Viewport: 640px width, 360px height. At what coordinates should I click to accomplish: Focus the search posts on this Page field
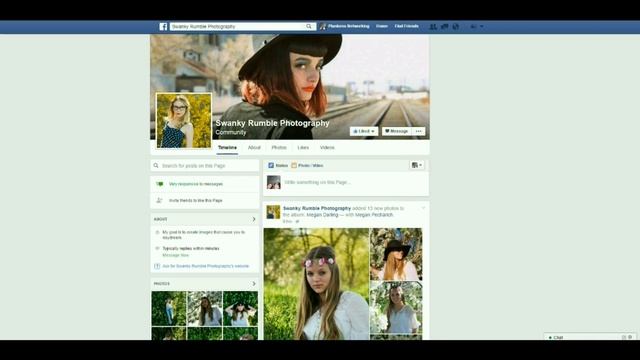pos(204,166)
